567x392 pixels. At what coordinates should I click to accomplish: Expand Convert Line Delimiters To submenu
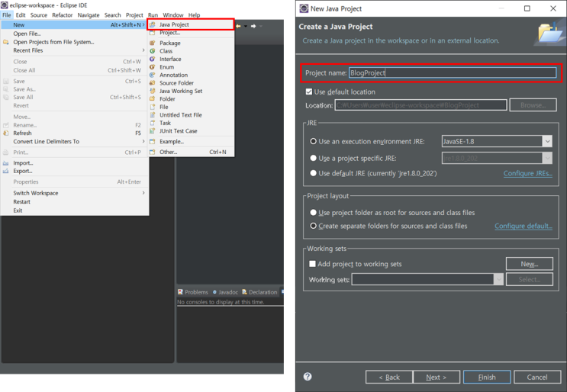pos(143,141)
